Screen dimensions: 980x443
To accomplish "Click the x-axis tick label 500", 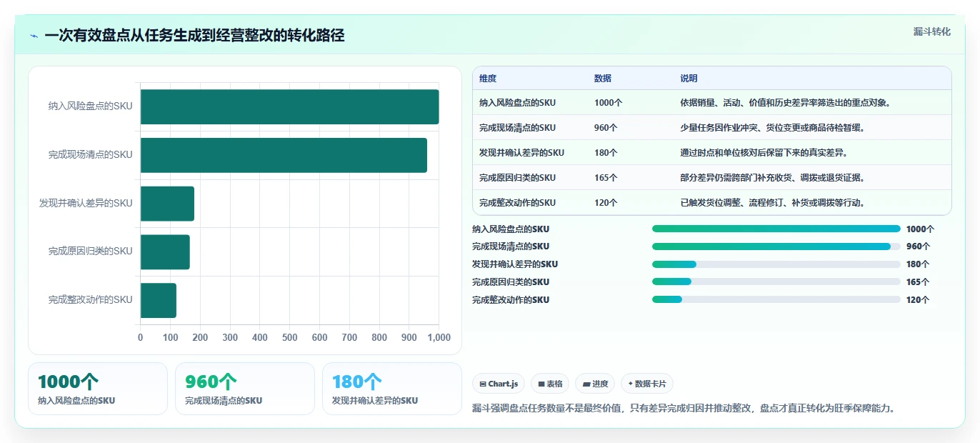I will [x=290, y=337].
